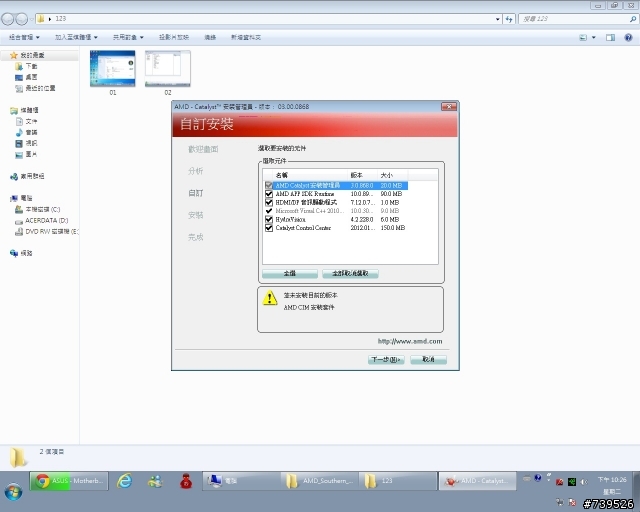The height and width of the screenshot is (512, 640).
Task: Select 音樂 (Music) in navigation pane
Action: click(x=31, y=132)
